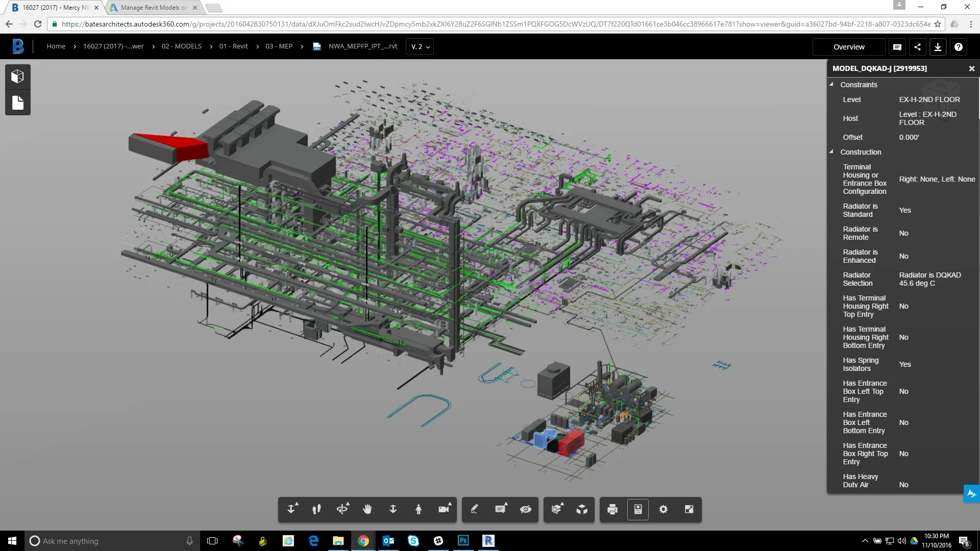The image size is (980, 551).
Task: Open new browser tab button
Action: tap(213, 8)
